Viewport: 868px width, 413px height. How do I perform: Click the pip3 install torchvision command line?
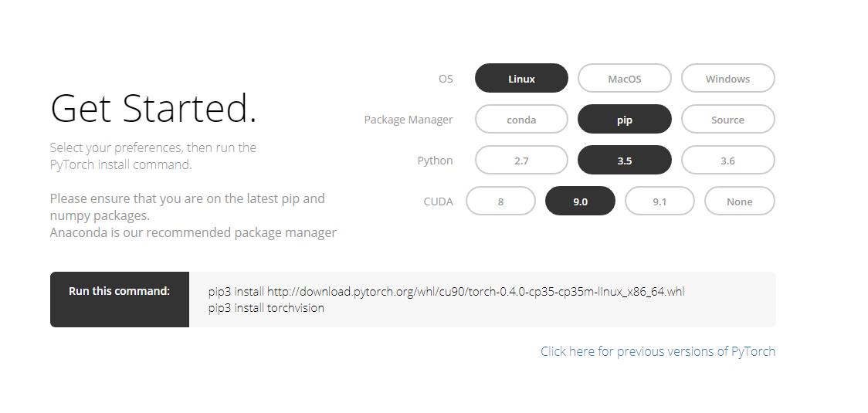click(x=266, y=308)
